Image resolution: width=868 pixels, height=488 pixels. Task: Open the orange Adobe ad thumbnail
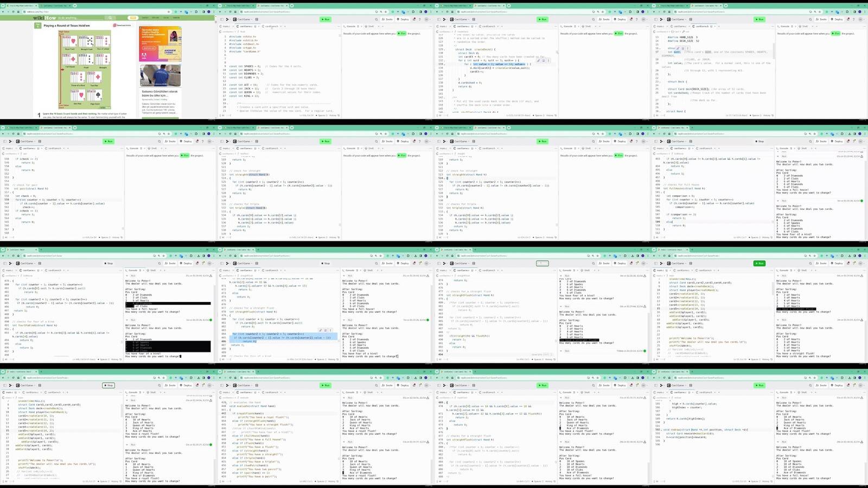tap(161, 44)
